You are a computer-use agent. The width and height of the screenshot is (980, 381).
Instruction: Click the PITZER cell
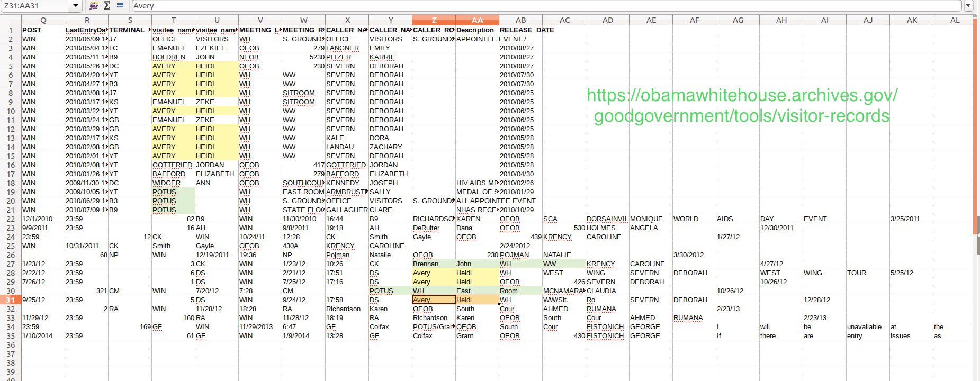[347, 57]
